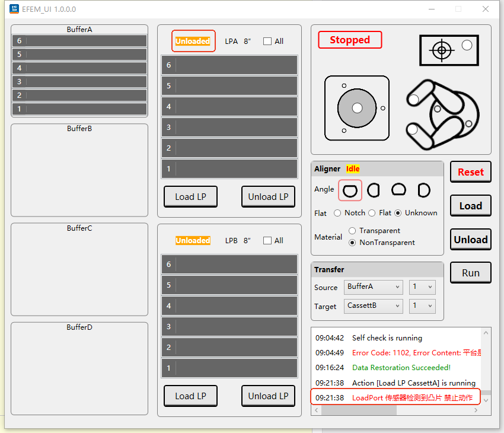Select the flat-down angle icon
The width and height of the screenshot is (504, 433).
350,190
